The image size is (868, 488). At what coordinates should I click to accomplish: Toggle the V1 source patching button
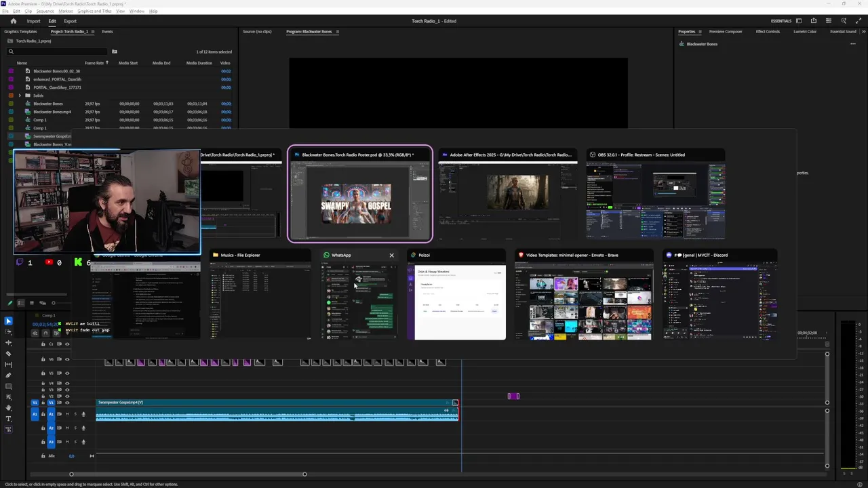tap(35, 403)
